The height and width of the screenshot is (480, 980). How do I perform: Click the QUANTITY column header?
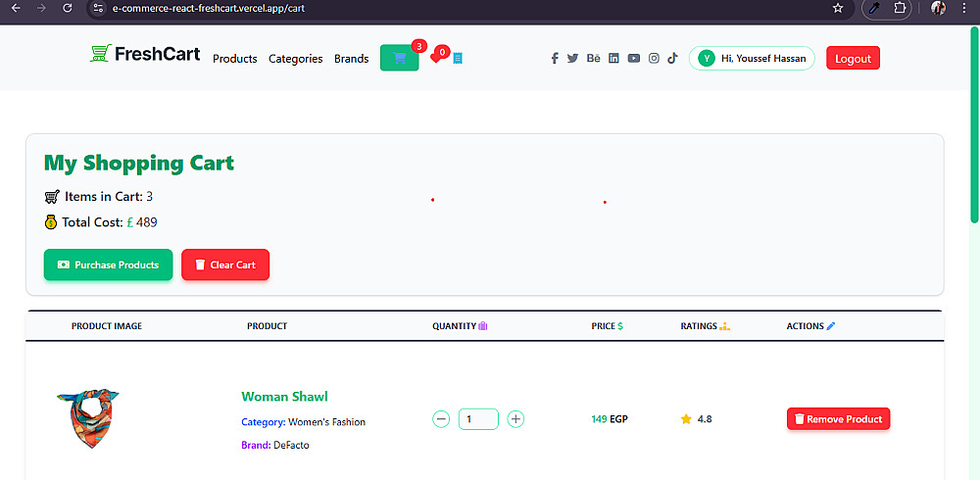[460, 325]
